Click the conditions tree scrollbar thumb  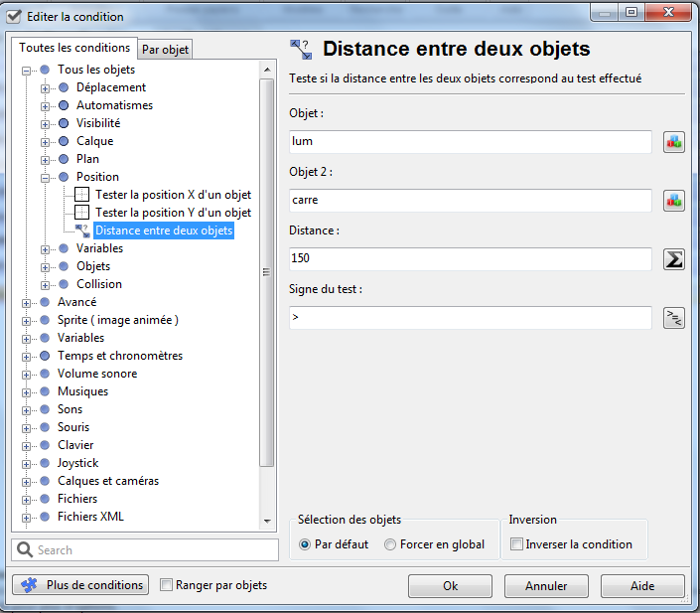click(x=267, y=272)
